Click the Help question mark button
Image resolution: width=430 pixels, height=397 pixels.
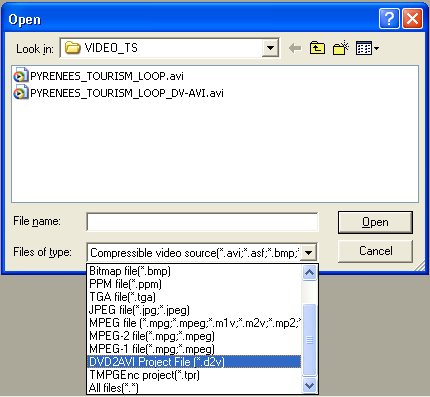point(389,18)
